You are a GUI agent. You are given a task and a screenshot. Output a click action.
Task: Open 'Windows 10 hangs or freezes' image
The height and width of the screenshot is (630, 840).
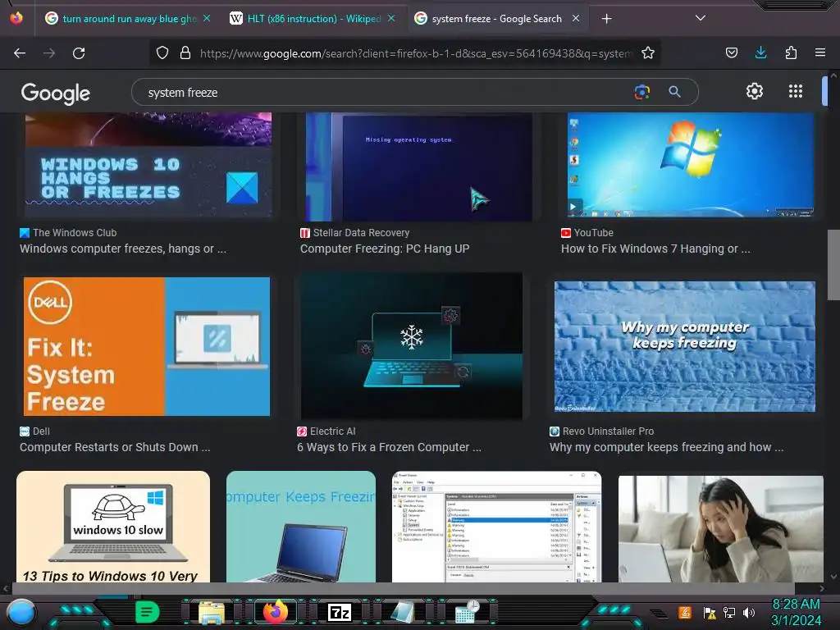[148, 165]
